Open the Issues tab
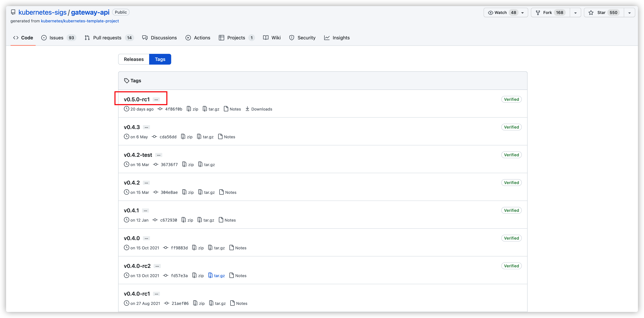The width and height of the screenshot is (644, 318). 59,38
